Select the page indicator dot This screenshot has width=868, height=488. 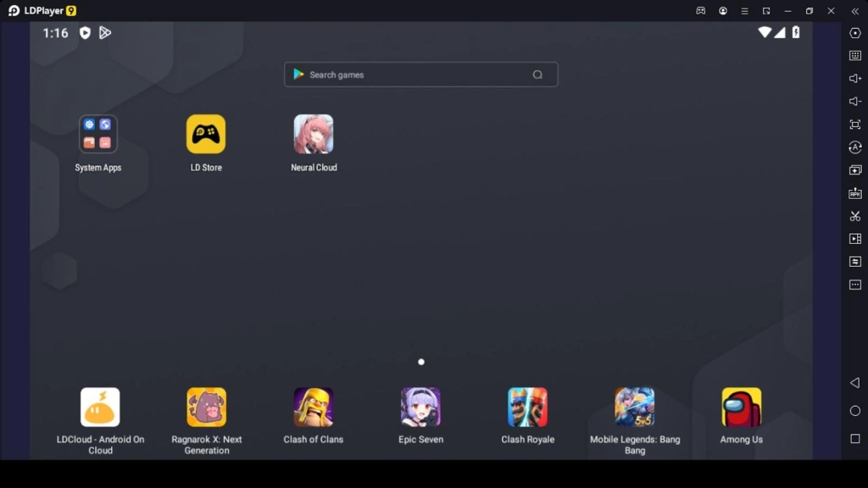click(421, 362)
